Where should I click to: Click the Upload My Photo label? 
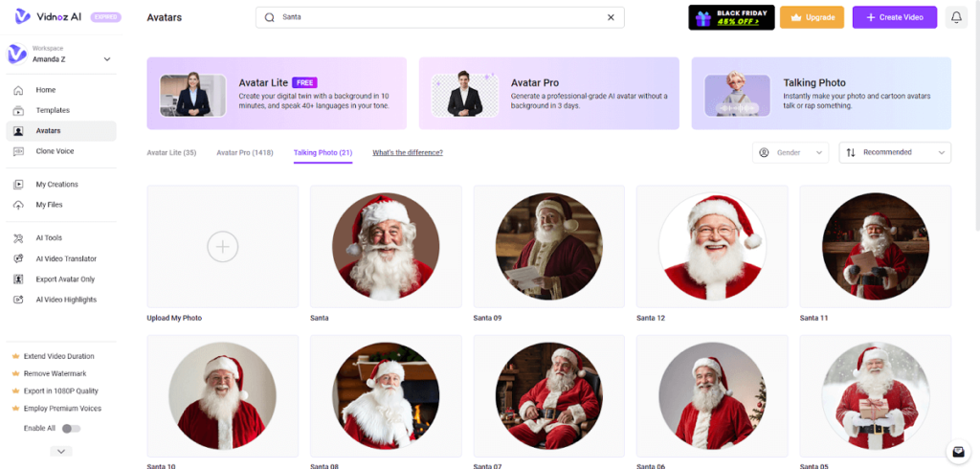point(174,319)
